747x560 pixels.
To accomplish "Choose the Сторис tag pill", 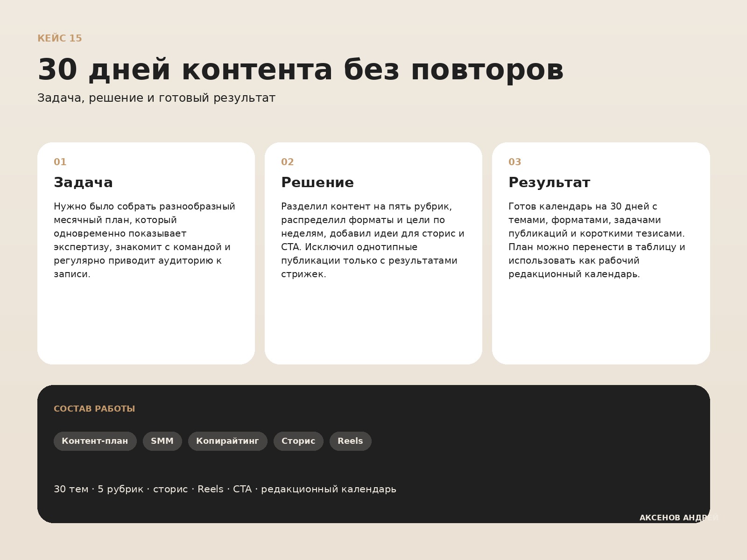I will click(298, 441).
